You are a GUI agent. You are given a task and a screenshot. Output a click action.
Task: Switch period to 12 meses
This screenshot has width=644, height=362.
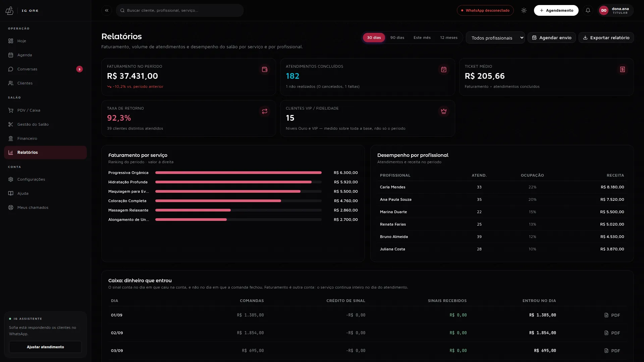[x=449, y=38]
